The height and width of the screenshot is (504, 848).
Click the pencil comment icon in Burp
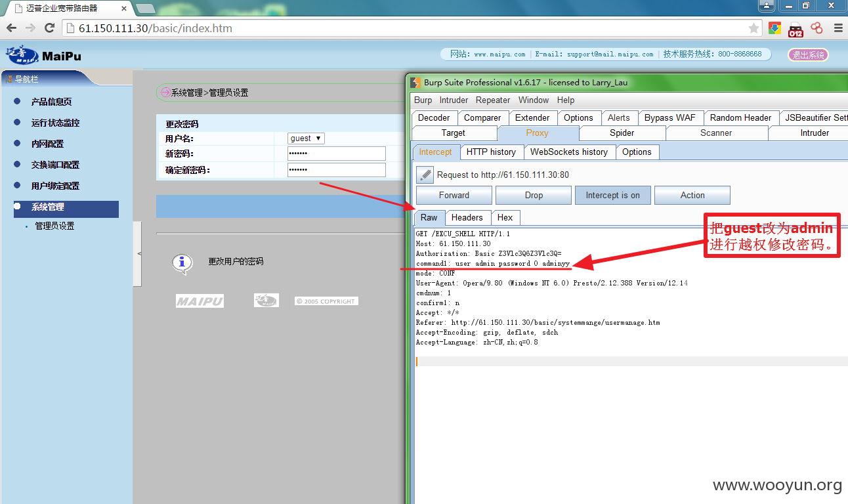click(x=425, y=175)
